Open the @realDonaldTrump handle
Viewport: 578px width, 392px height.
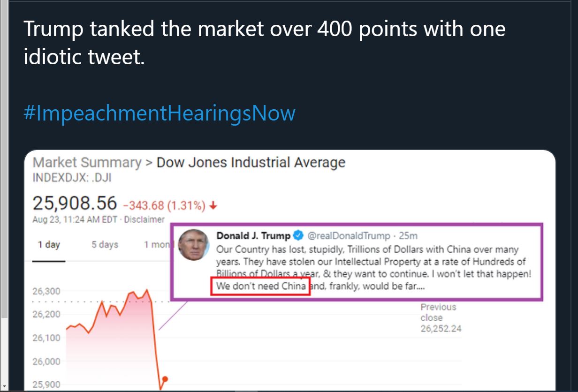pyautogui.click(x=348, y=235)
